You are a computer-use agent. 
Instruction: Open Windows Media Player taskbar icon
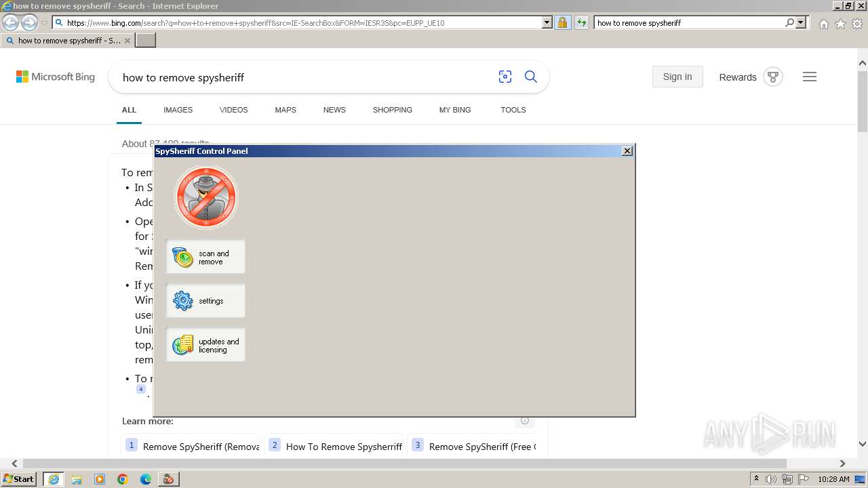click(x=100, y=479)
